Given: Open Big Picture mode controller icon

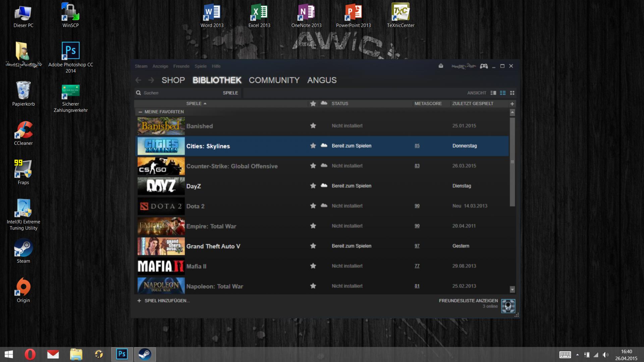Looking at the screenshot, I should click(x=484, y=66).
